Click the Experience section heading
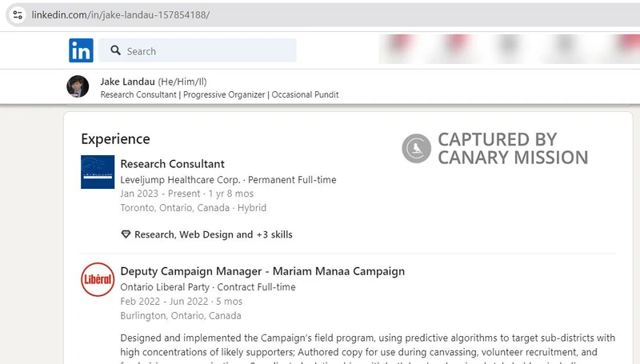 point(115,139)
